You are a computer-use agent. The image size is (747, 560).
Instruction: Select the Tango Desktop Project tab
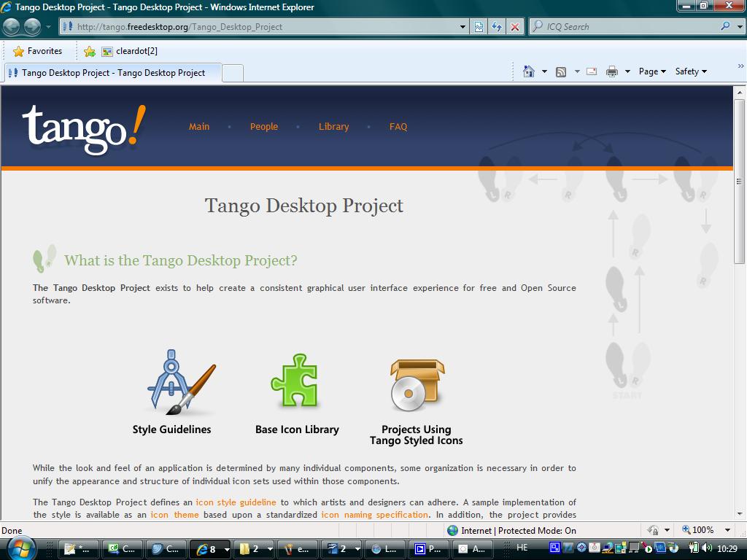click(x=113, y=73)
